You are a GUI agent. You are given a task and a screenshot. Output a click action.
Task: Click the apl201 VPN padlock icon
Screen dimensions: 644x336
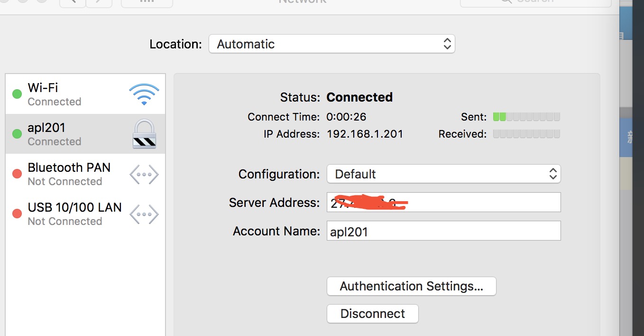pos(144,134)
